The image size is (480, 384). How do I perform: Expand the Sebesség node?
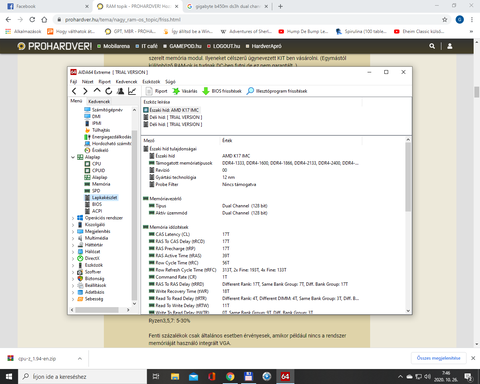tap(73, 299)
